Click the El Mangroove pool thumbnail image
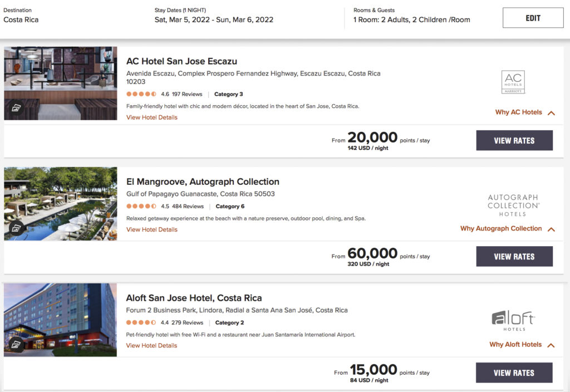 [60, 204]
